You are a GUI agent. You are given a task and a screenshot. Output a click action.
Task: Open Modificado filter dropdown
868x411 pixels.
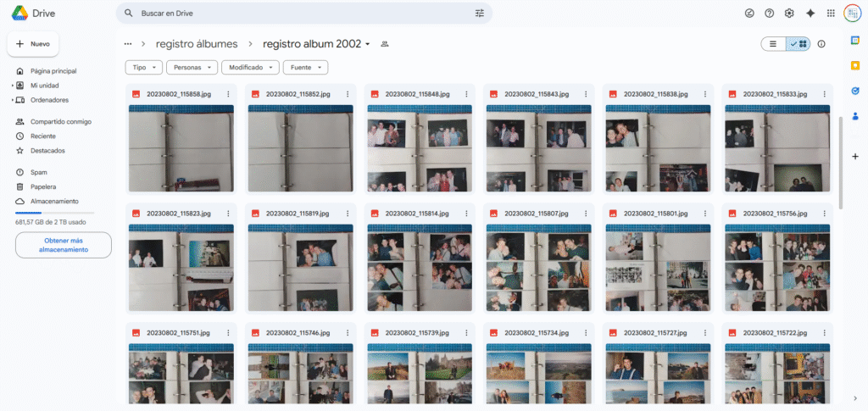250,68
